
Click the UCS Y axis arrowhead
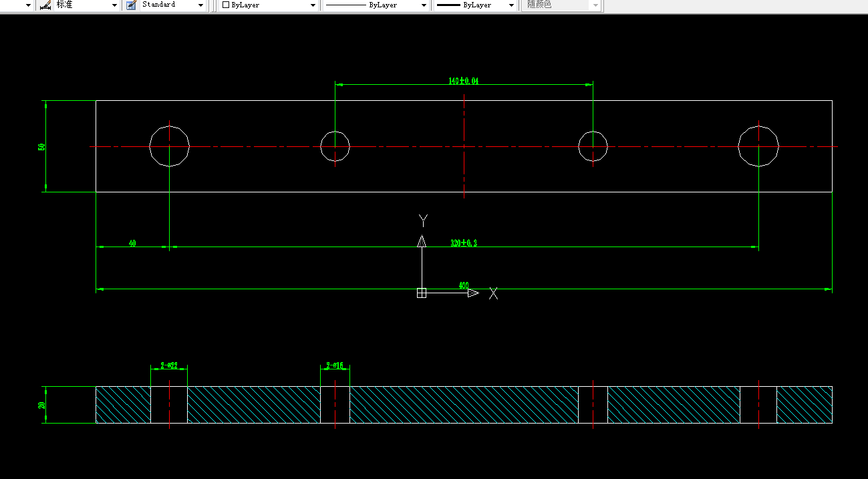click(422, 241)
